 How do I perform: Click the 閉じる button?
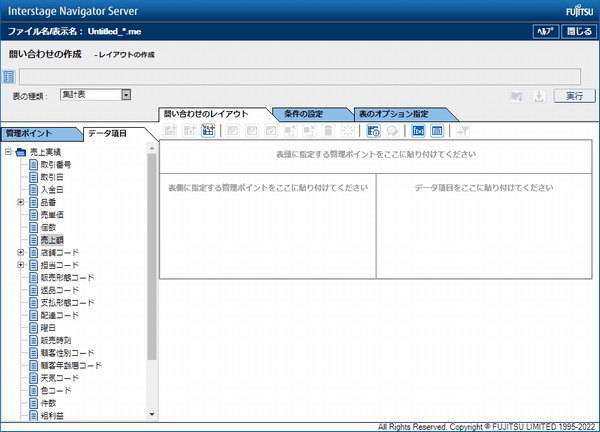pyautogui.click(x=579, y=31)
